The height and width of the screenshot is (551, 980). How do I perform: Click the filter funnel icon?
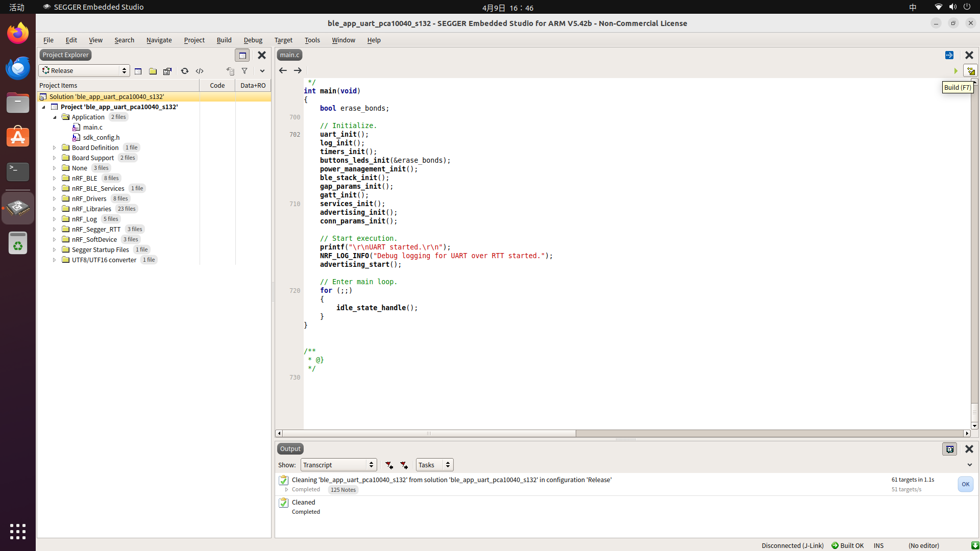click(244, 71)
